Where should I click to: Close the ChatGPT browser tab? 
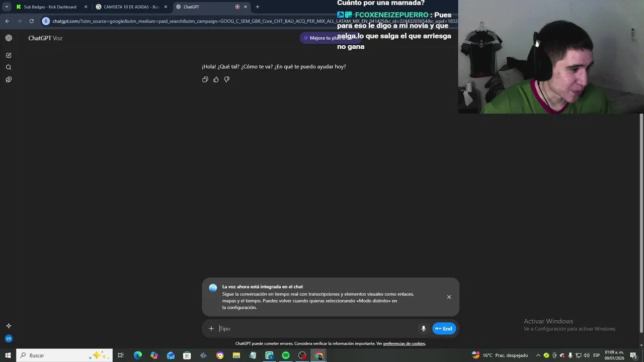pyautogui.click(x=246, y=7)
